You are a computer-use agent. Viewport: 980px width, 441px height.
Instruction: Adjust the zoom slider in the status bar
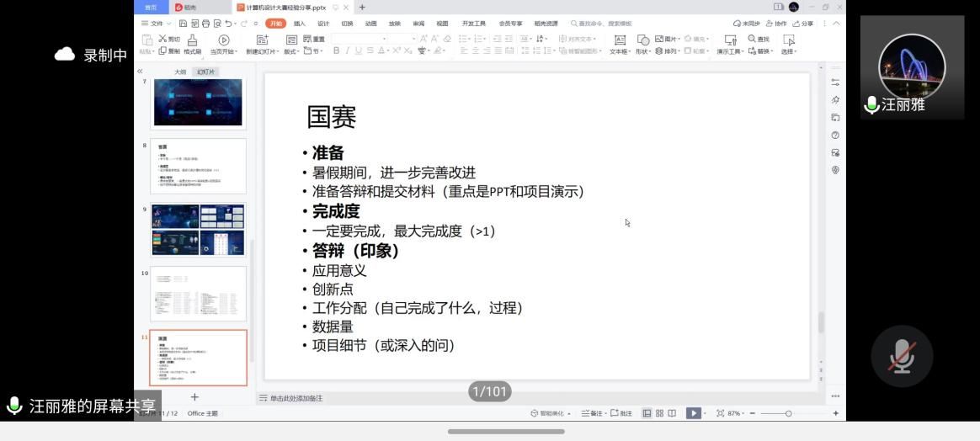point(788,413)
